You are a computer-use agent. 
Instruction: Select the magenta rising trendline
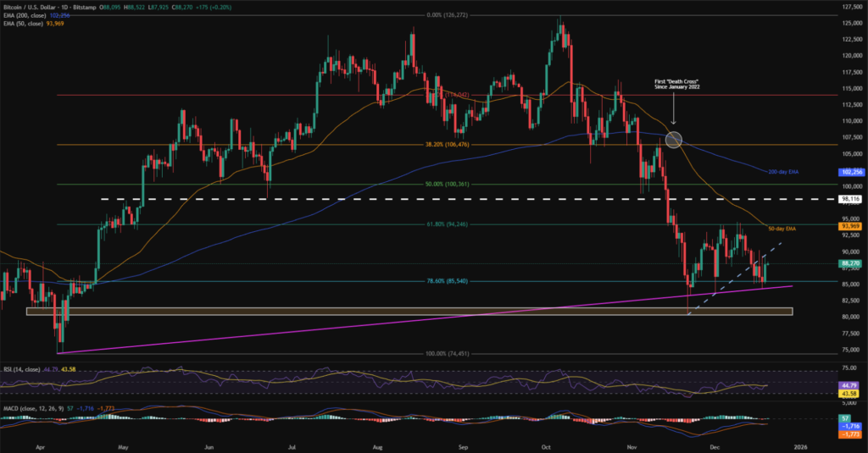pos(426,320)
